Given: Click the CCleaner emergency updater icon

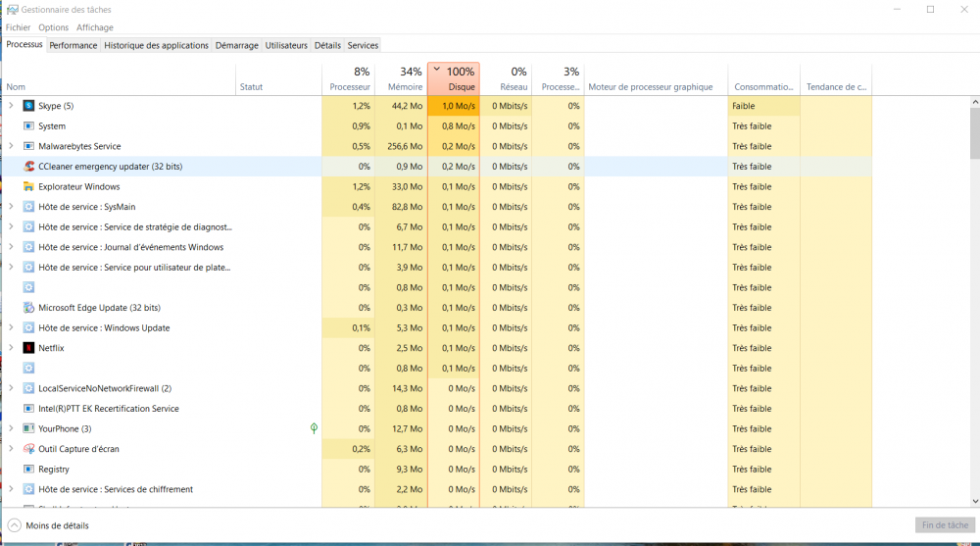Looking at the screenshot, I should pyautogui.click(x=28, y=167).
